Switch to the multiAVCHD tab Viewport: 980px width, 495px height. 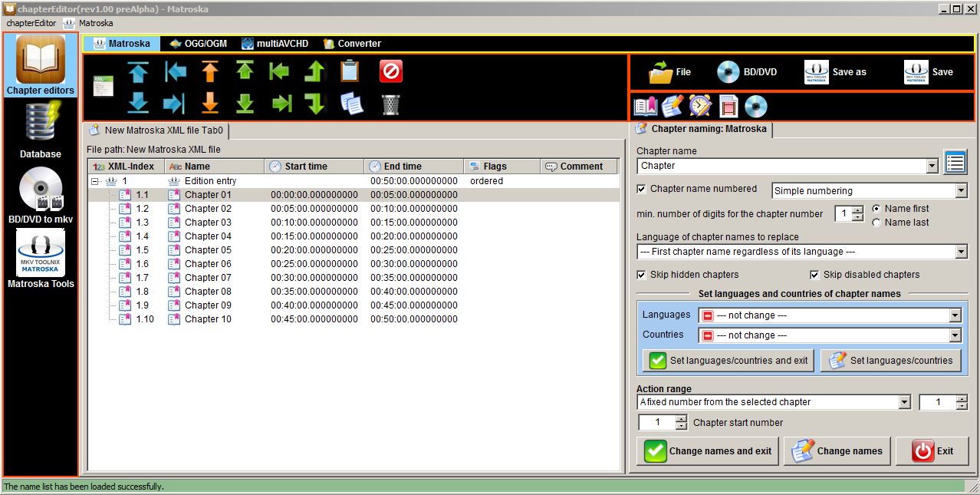275,44
